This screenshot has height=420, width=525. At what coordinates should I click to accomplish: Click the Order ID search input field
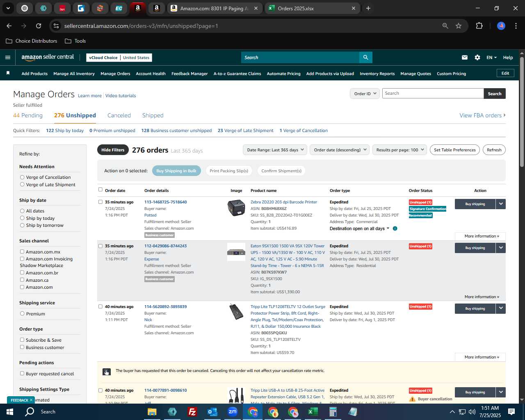click(x=433, y=94)
